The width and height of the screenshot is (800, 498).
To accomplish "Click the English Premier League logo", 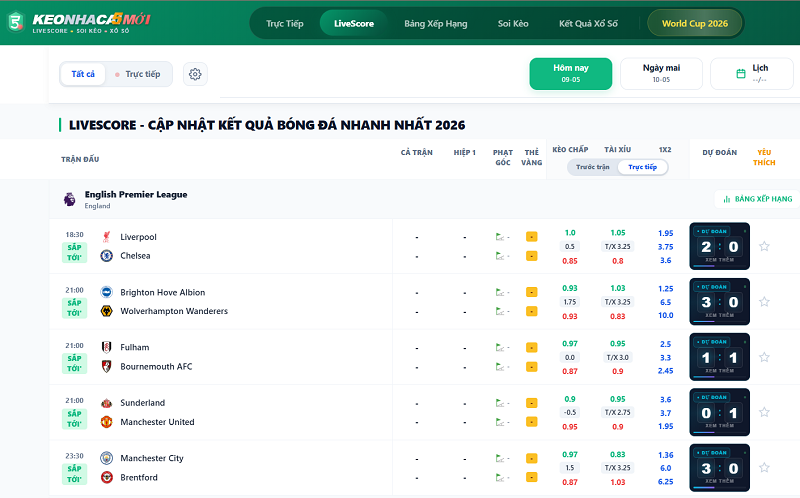I will [69, 199].
